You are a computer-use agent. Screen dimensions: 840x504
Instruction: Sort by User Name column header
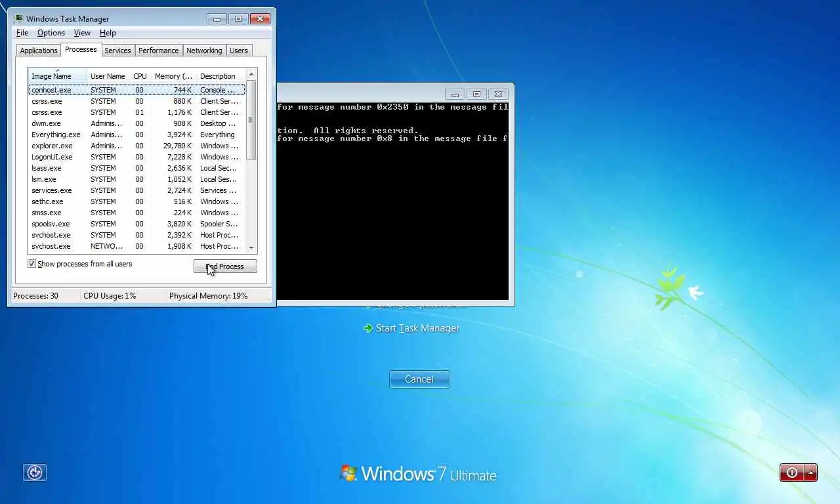click(x=108, y=76)
